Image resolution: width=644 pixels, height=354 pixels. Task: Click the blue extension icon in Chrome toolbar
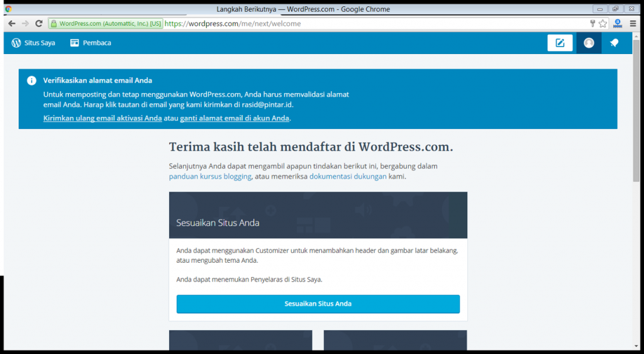coord(618,23)
